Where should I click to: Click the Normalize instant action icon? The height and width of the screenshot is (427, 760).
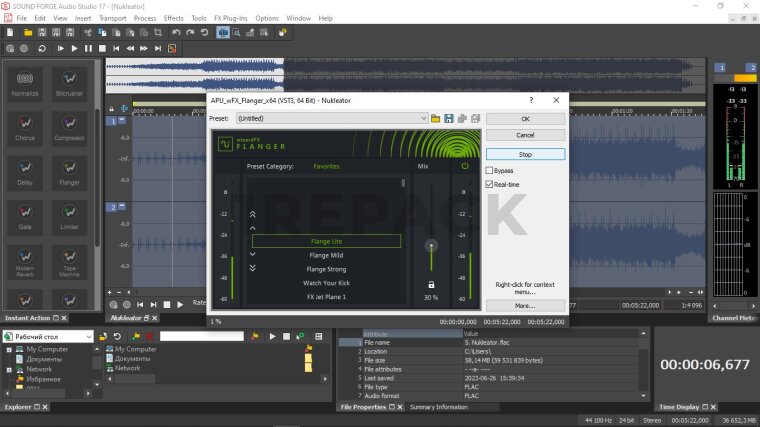[x=26, y=78]
